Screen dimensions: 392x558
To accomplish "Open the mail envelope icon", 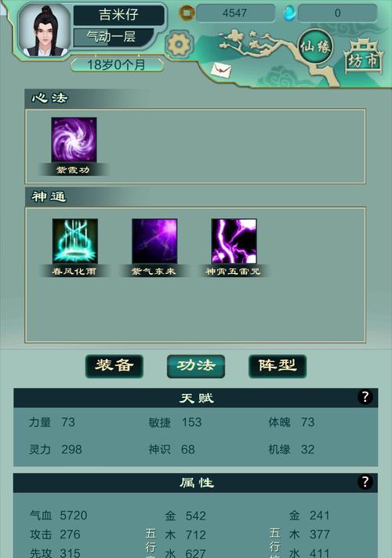I will click(221, 70).
